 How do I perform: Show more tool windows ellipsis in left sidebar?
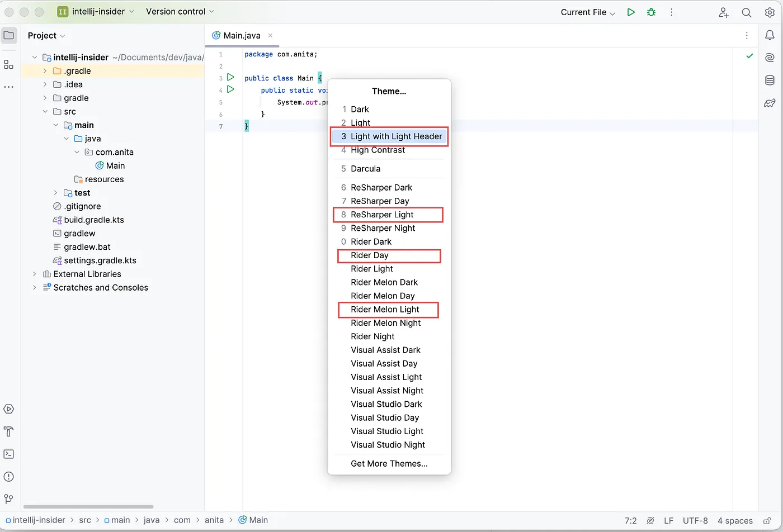click(x=8, y=87)
